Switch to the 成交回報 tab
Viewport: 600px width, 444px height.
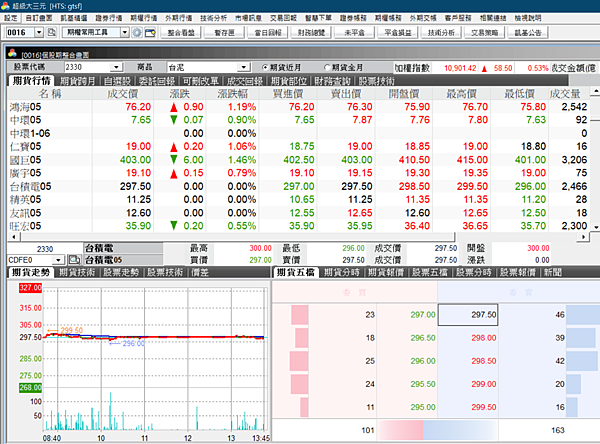click(x=245, y=81)
